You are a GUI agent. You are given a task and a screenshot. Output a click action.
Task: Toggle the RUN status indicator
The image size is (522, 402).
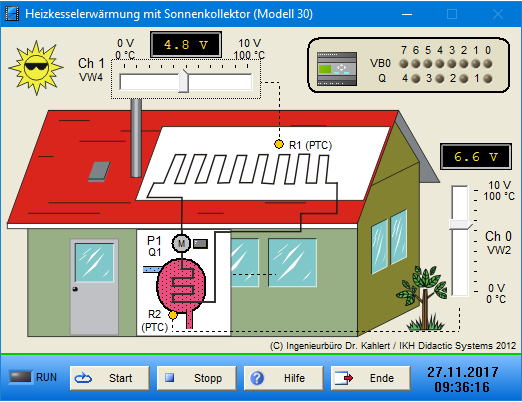point(21,377)
